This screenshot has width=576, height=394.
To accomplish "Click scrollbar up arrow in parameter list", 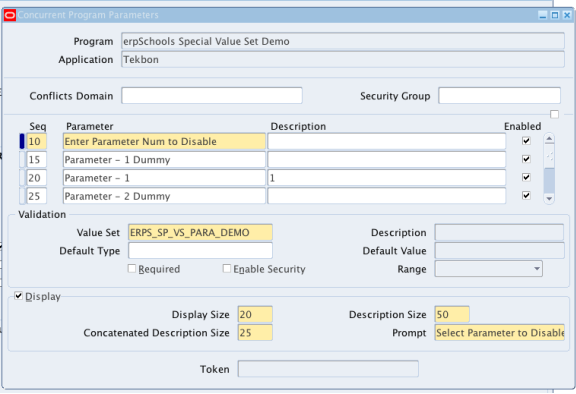I will pos(549,139).
